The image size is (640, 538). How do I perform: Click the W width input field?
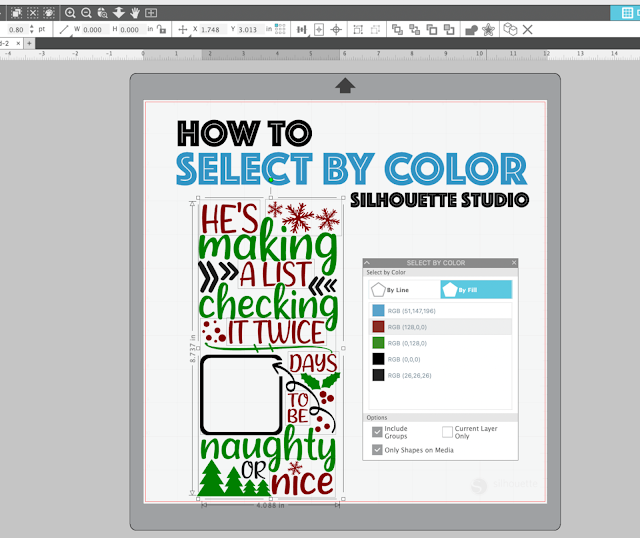(x=95, y=30)
